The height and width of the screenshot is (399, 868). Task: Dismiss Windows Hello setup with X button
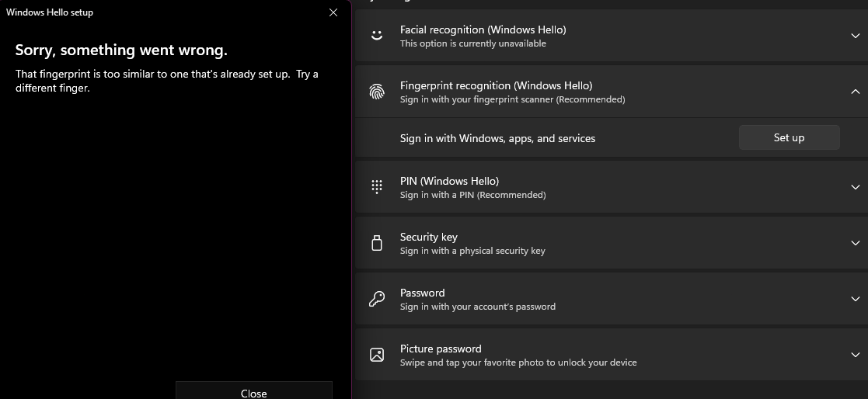333,12
